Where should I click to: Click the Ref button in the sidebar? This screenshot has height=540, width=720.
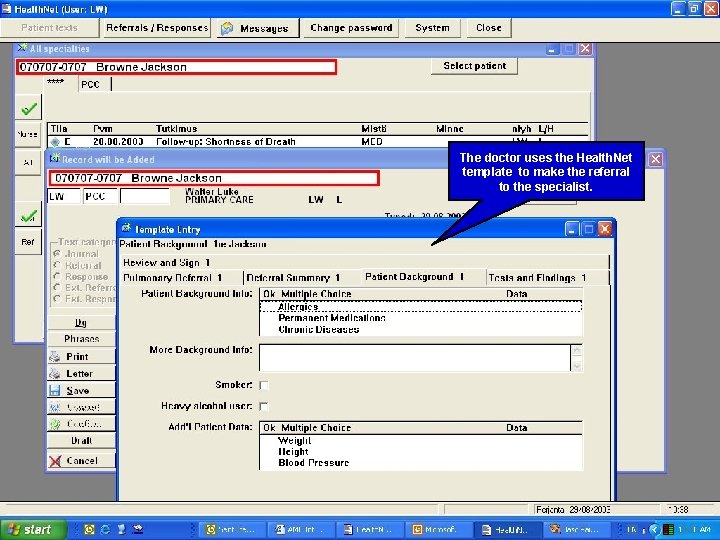click(x=28, y=242)
